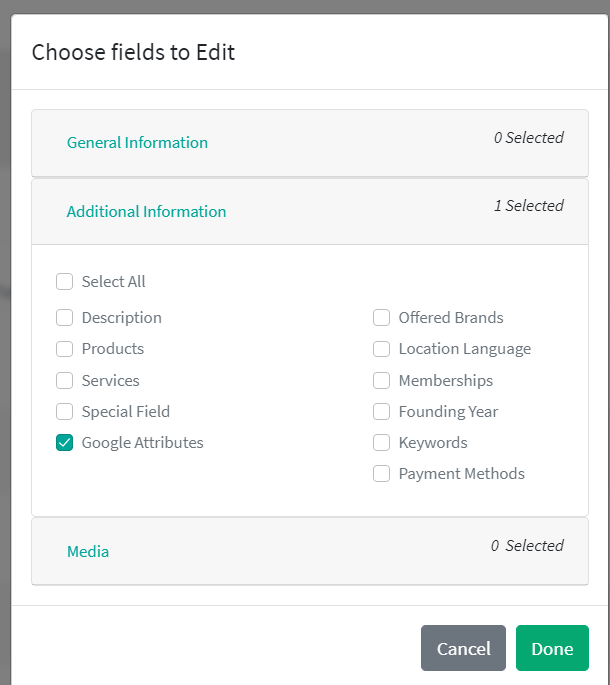
Task: Tick the Location Language checkbox
Action: pos(382,349)
